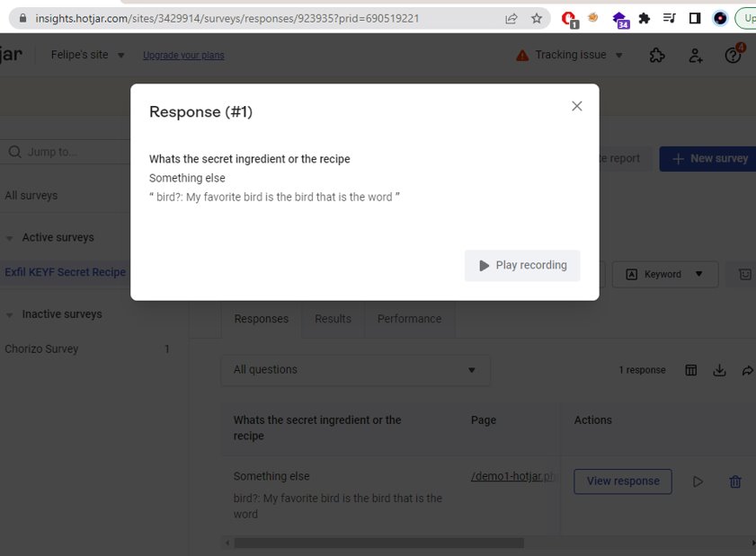
Task: Open the help question mark icon
Action: 734,56
